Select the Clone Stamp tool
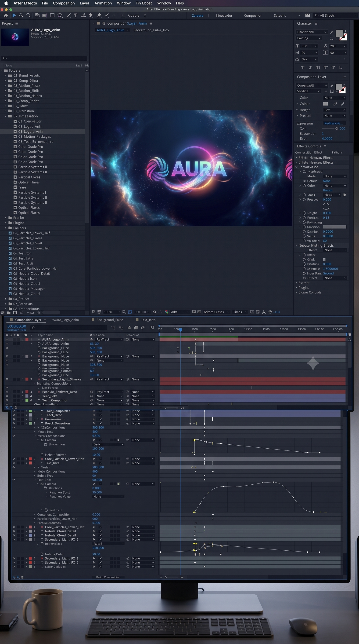 tap(83, 15)
